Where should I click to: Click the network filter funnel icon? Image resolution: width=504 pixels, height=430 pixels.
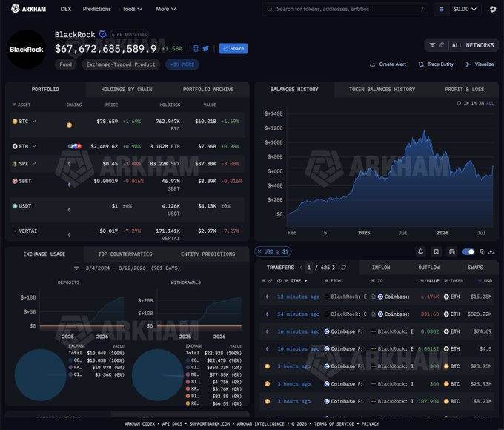click(432, 45)
